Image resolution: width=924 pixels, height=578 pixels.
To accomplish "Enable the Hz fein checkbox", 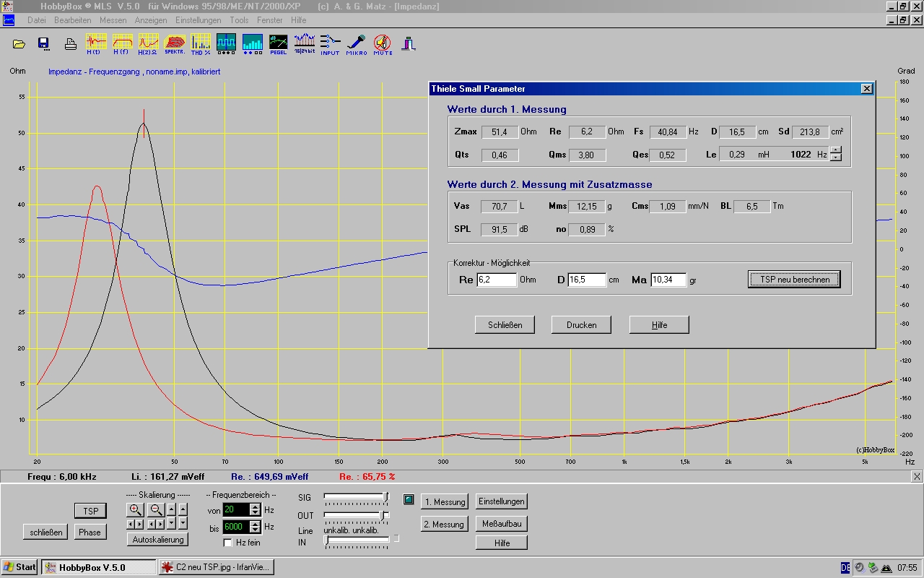I will coord(228,543).
